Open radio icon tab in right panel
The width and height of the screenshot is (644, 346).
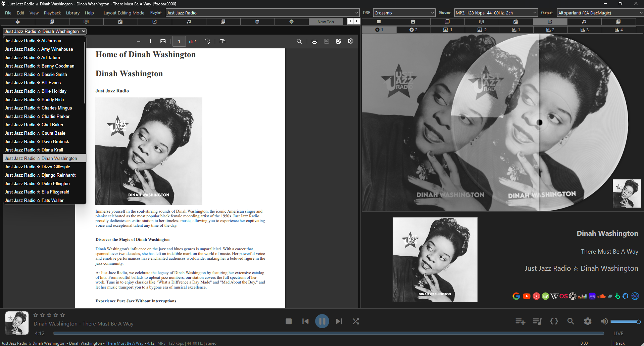(515, 21)
